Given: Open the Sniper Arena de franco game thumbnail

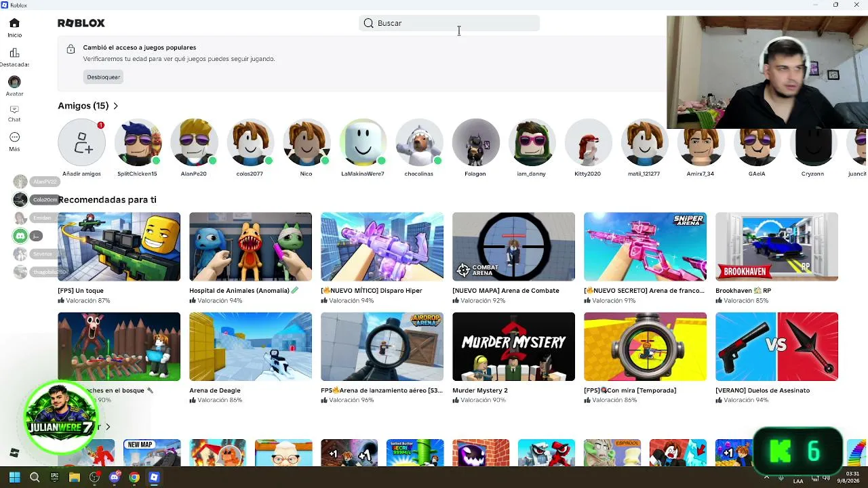Looking at the screenshot, I should [646, 247].
